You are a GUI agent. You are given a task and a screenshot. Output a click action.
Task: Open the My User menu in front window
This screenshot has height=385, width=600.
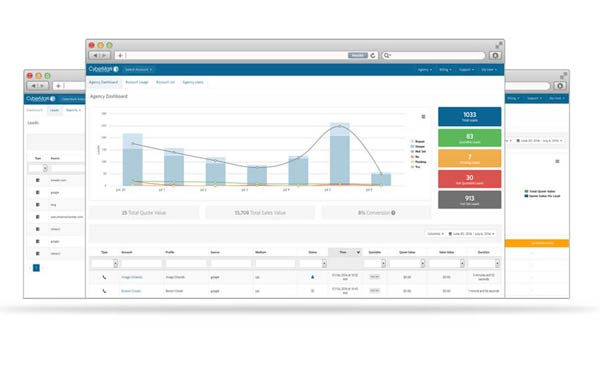(489, 70)
